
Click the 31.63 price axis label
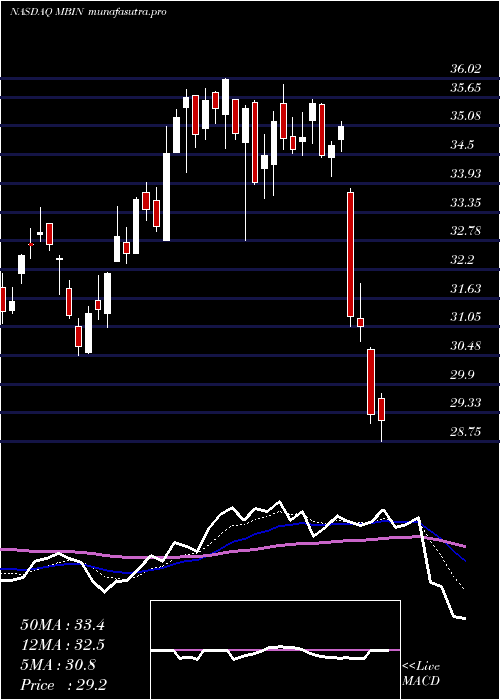[x=466, y=288]
